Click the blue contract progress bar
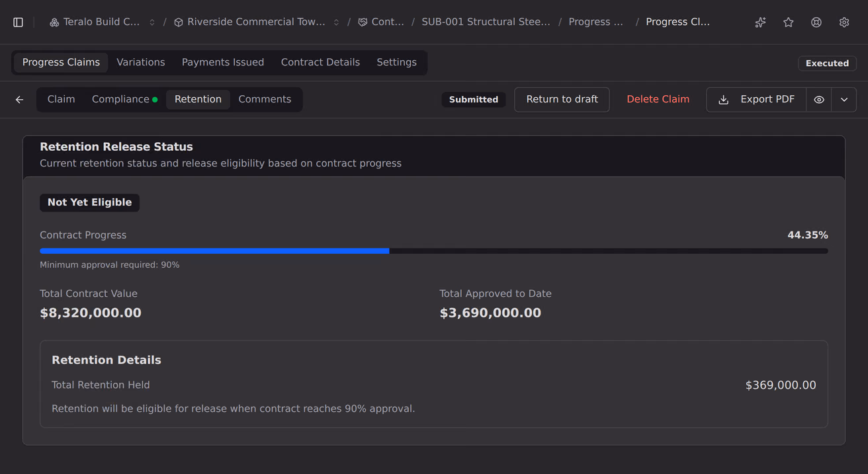868x474 pixels. (x=214, y=251)
